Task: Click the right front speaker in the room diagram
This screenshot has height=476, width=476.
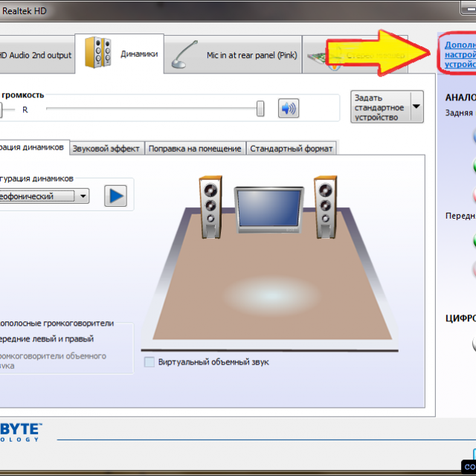Action: pyautogui.click(x=326, y=207)
